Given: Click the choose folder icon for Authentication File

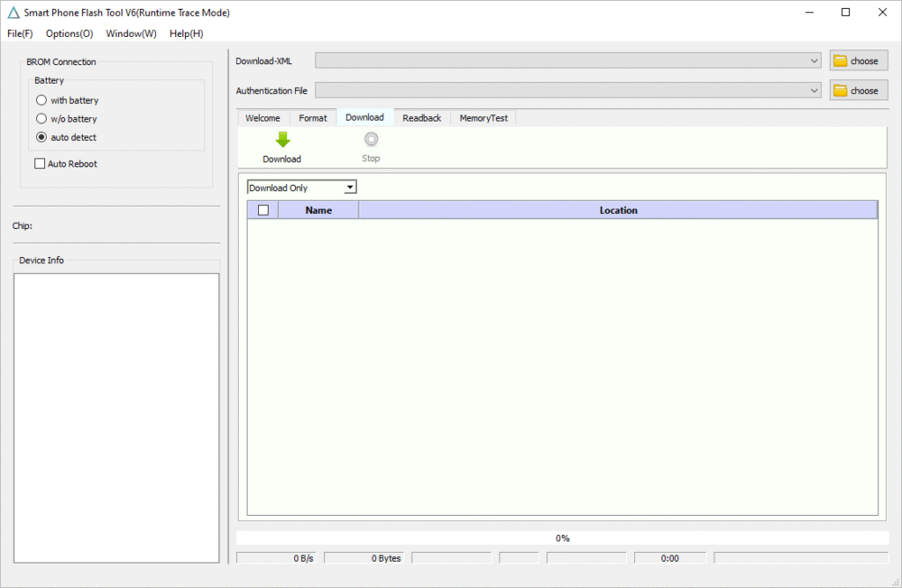Looking at the screenshot, I should (857, 90).
